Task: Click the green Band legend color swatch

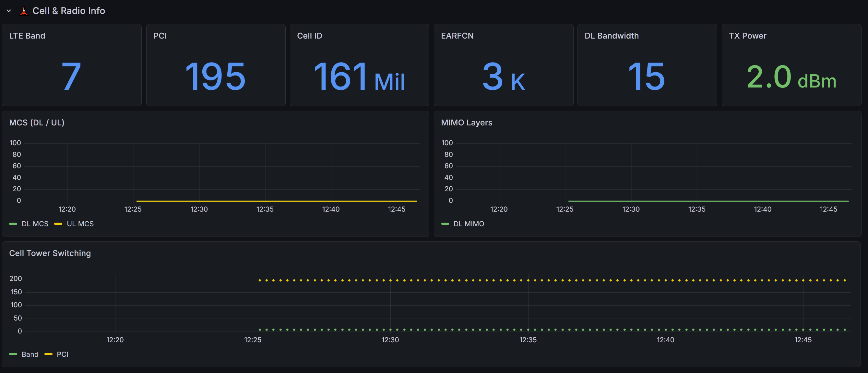Action: (13, 354)
